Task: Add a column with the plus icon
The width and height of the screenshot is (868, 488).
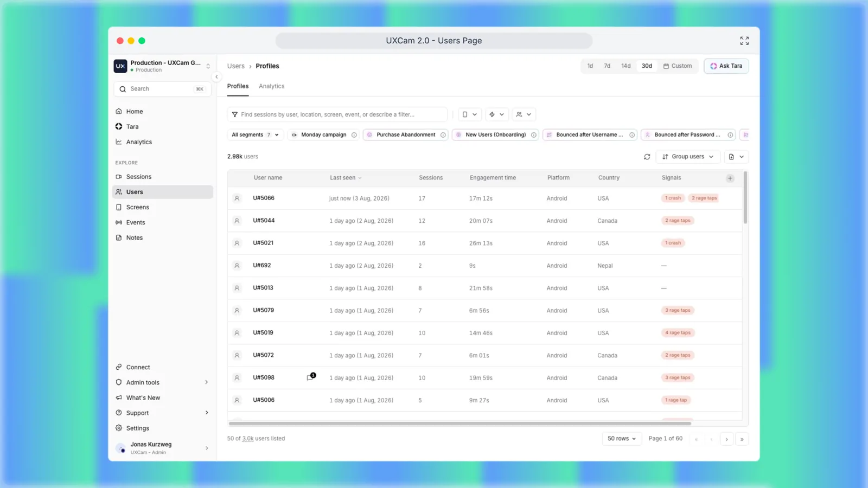Action: [730, 178]
